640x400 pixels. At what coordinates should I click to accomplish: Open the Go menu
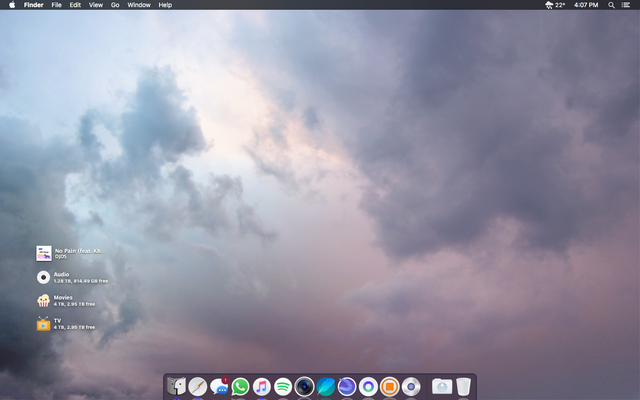115,5
